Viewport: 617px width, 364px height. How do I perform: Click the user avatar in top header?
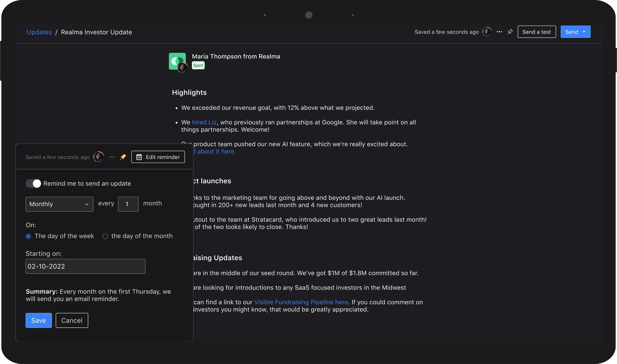tap(487, 32)
